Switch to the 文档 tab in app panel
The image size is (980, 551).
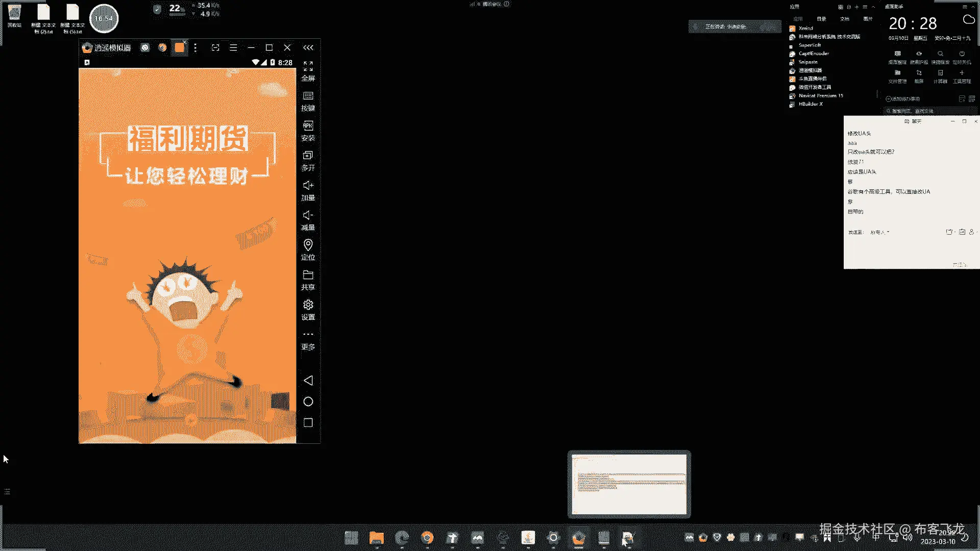pyautogui.click(x=844, y=19)
